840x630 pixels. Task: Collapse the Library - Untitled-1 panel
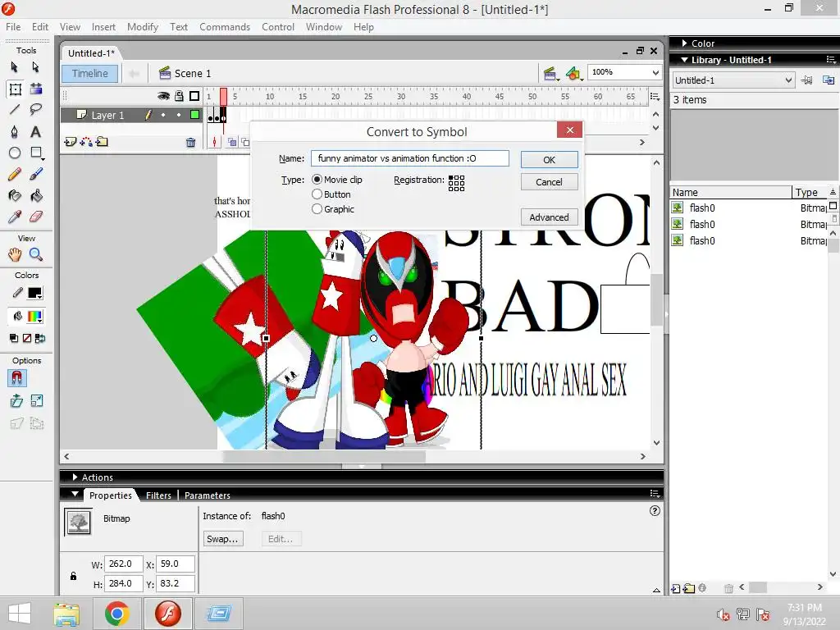(x=684, y=59)
